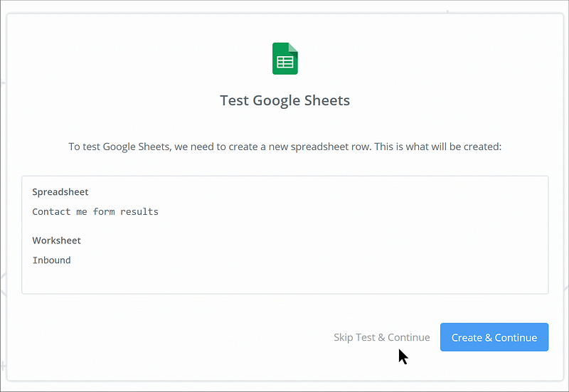This screenshot has width=569, height=392.
Task: Click the word results in spreadsheet name
Action: (x=139, y=211)
